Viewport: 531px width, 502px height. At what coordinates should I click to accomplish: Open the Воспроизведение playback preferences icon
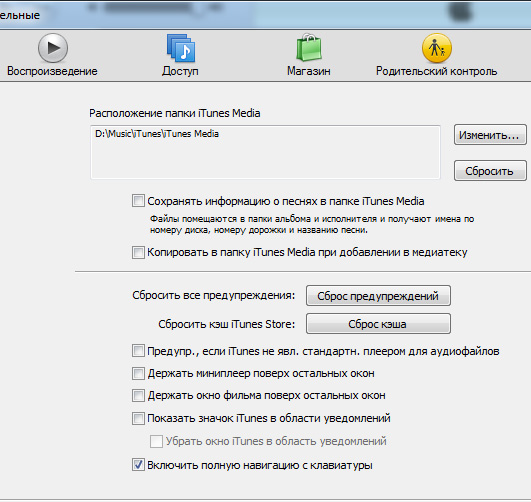click(x=53, y=48)
